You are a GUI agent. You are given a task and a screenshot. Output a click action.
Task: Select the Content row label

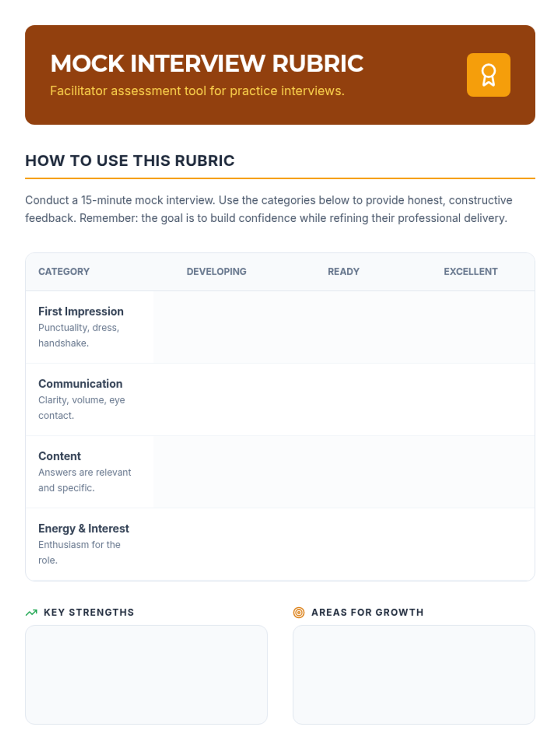click(60, 456)
